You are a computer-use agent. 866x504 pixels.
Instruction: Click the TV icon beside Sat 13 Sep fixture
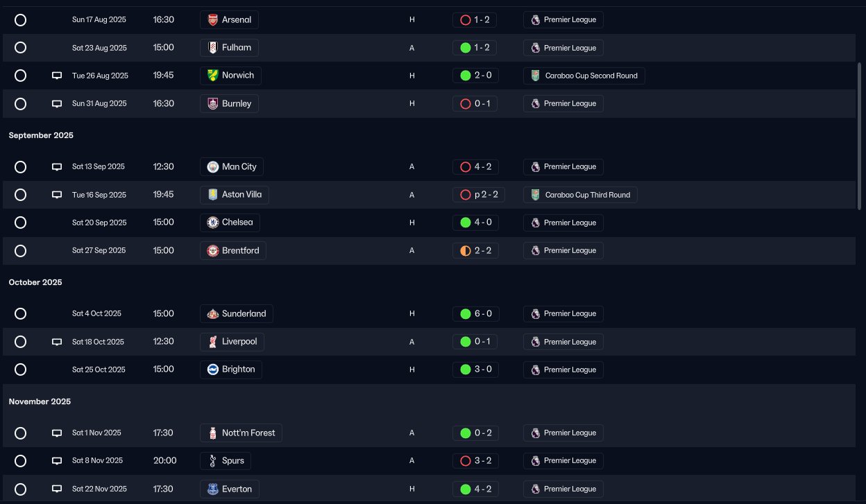click(57, 167)
